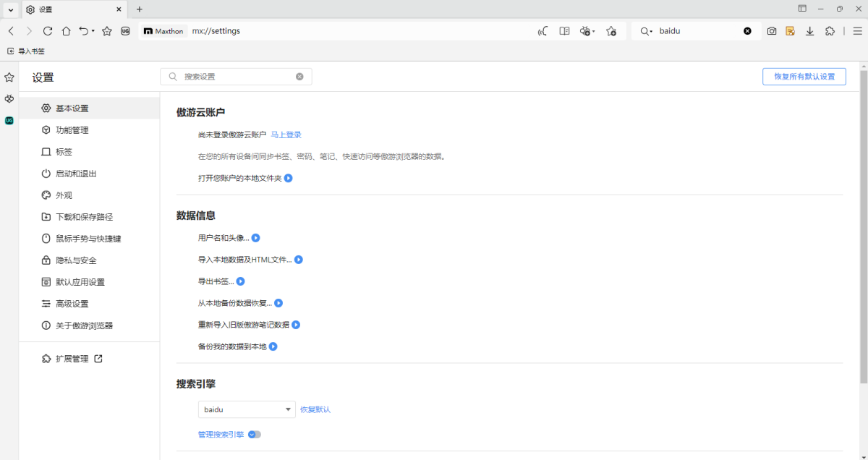Reload the settings page
868x460 pixels.
pyautogui.click(x=48, y=31)
